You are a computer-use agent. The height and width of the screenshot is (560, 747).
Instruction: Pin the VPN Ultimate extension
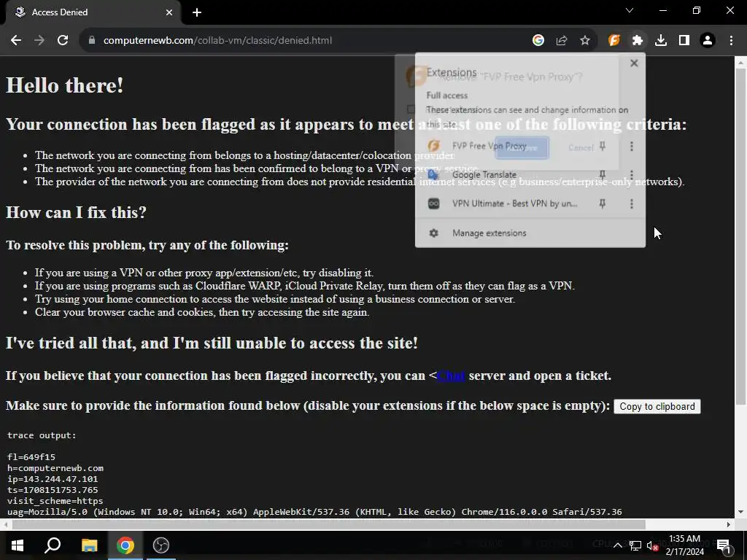(602, 204)
